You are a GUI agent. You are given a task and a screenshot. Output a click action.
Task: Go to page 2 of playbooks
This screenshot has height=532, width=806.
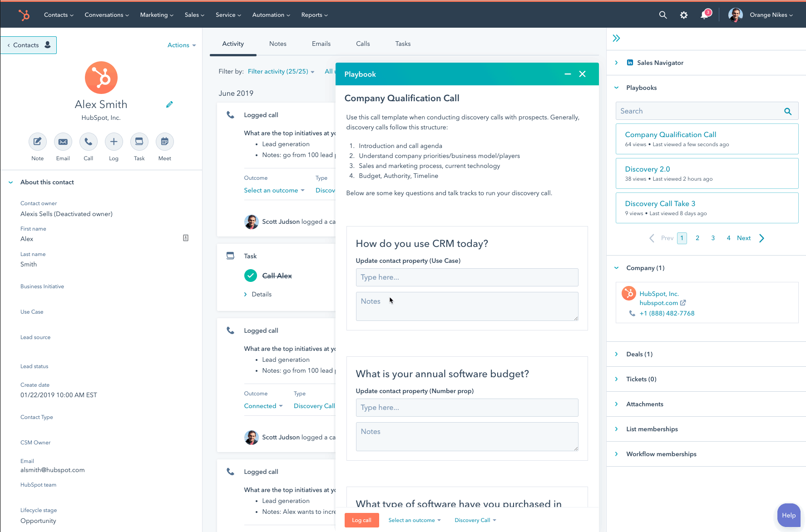pos(697,238)
